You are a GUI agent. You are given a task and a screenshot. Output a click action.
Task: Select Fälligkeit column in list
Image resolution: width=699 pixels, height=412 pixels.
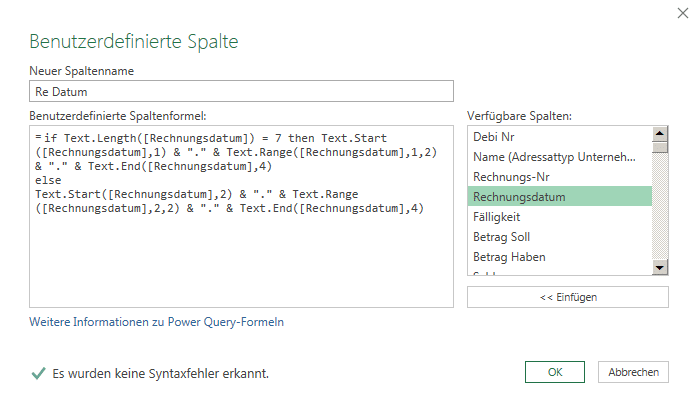click(x=559, y=217)
